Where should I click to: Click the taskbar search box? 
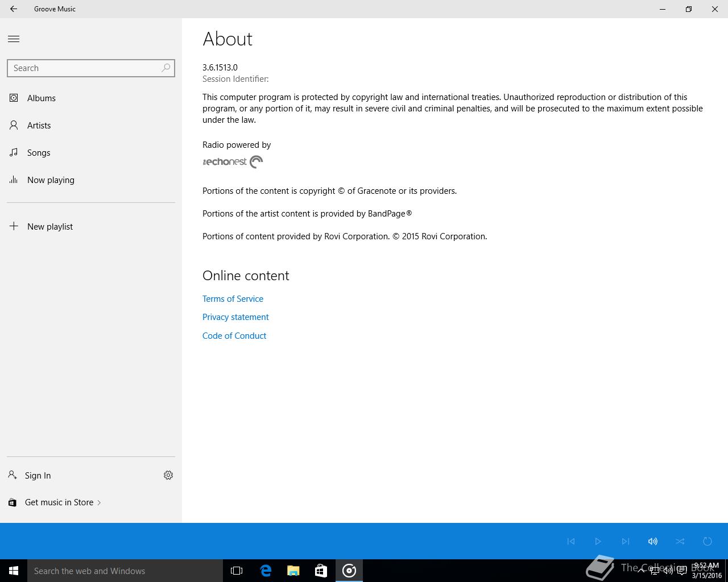(125, 571)
